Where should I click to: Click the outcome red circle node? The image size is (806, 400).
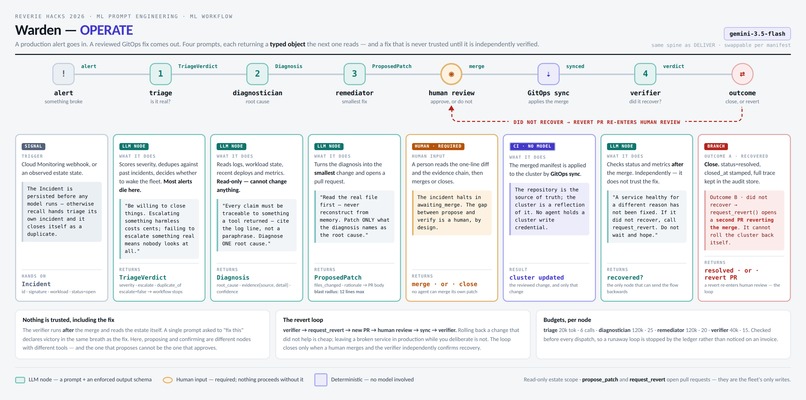point(742,74)
